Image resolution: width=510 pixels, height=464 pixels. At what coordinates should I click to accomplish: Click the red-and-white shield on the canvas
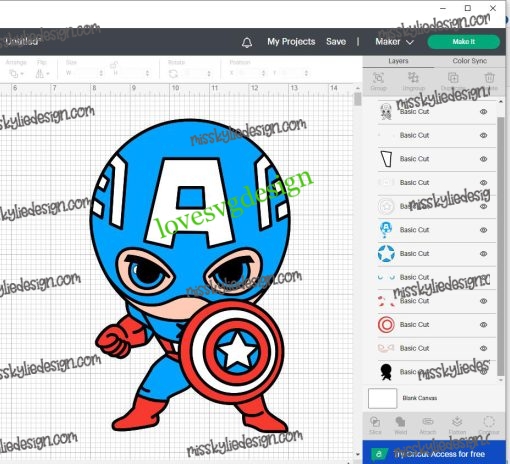point(232,352)
